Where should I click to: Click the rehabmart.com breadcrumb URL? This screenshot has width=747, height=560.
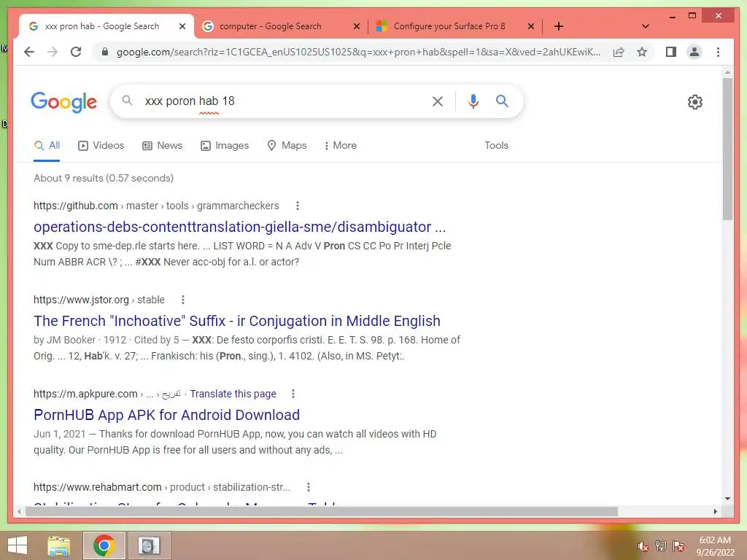click(161, 487)
